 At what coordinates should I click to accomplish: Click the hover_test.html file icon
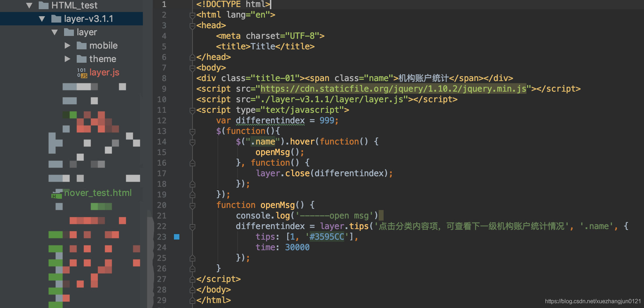(57, 193)
